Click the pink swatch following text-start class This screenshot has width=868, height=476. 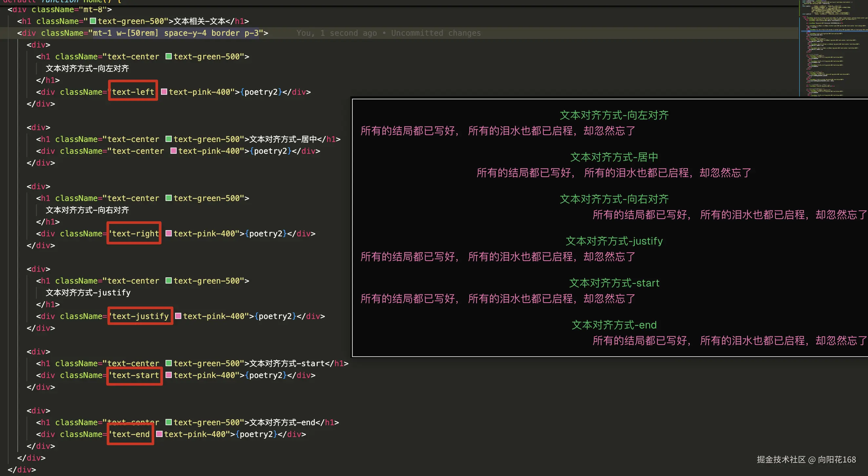pos(169,375)
